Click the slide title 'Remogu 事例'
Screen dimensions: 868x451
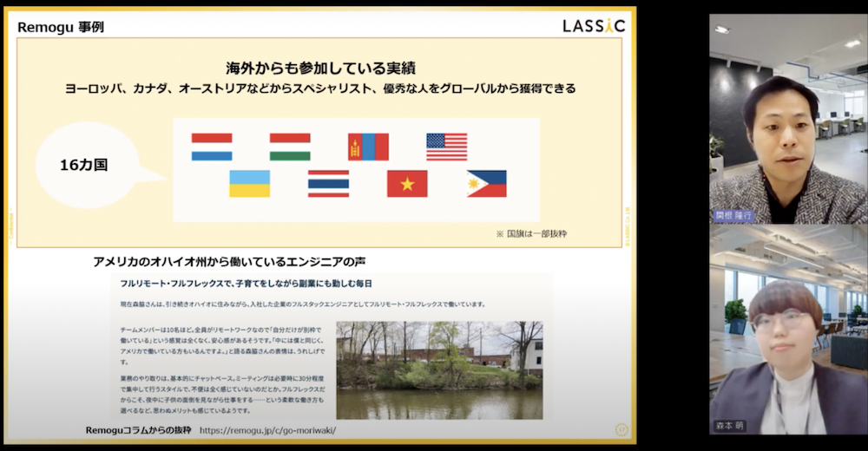click(x=61, y=27)
